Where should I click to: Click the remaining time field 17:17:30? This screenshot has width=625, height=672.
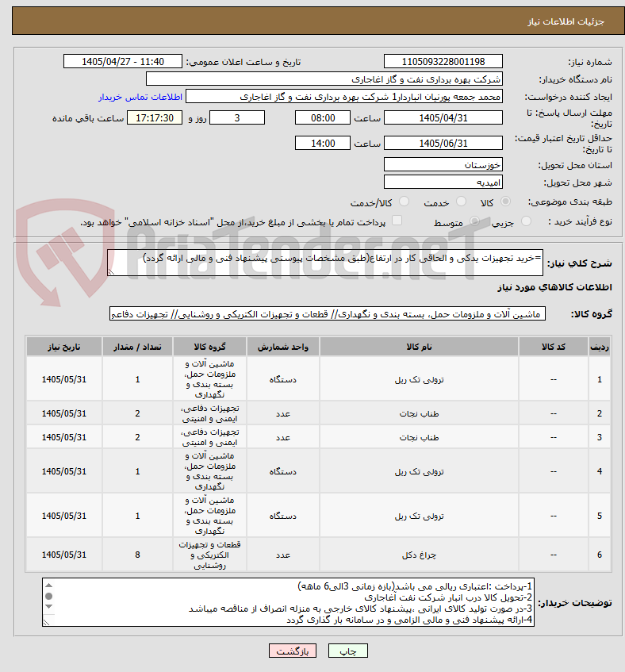[155, 118]
